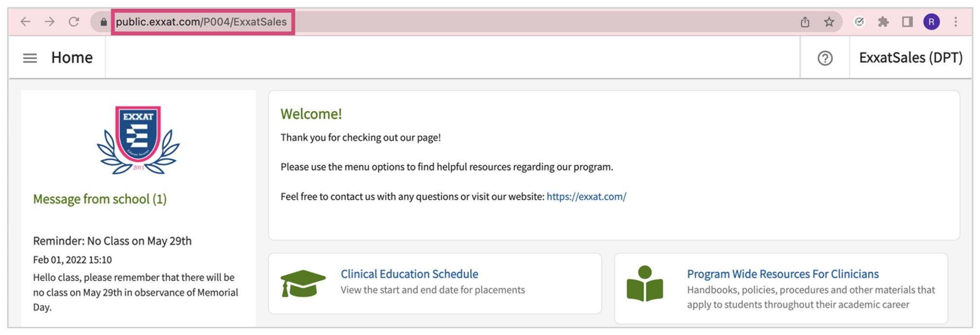Click the ExxatSales (DPT) program label

[910, 58]
